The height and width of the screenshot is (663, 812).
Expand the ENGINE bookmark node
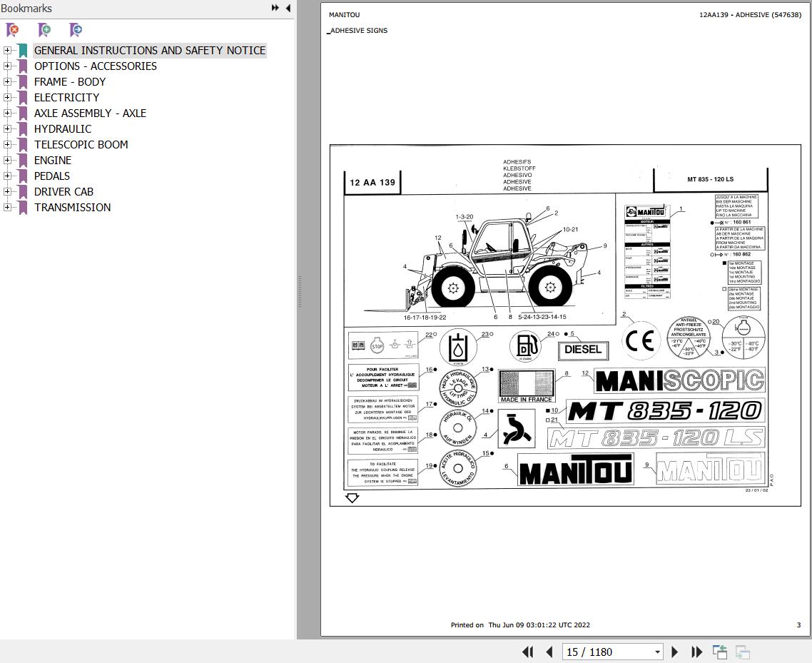pos(7,160)
